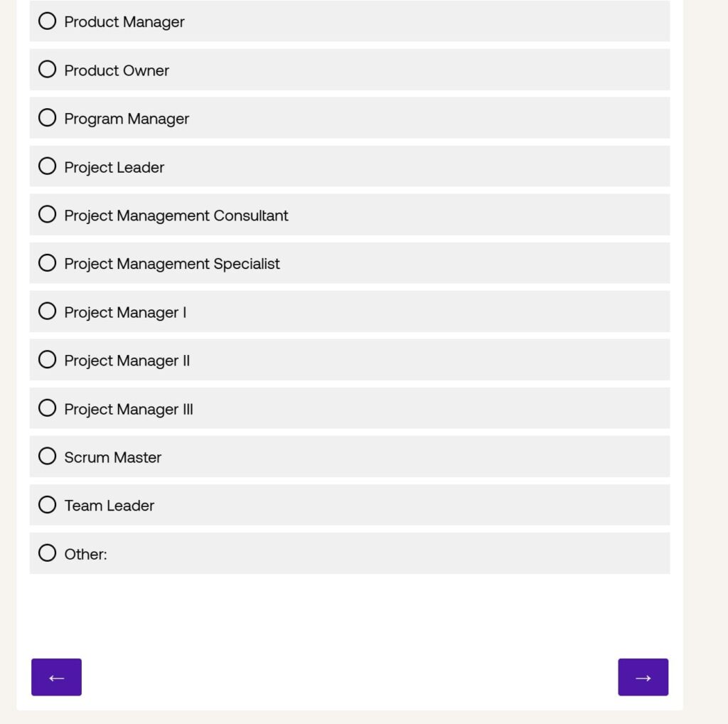The height and width of the screenshot is (724, 728).
Task: Click the next arrow button
Action: 643,677
